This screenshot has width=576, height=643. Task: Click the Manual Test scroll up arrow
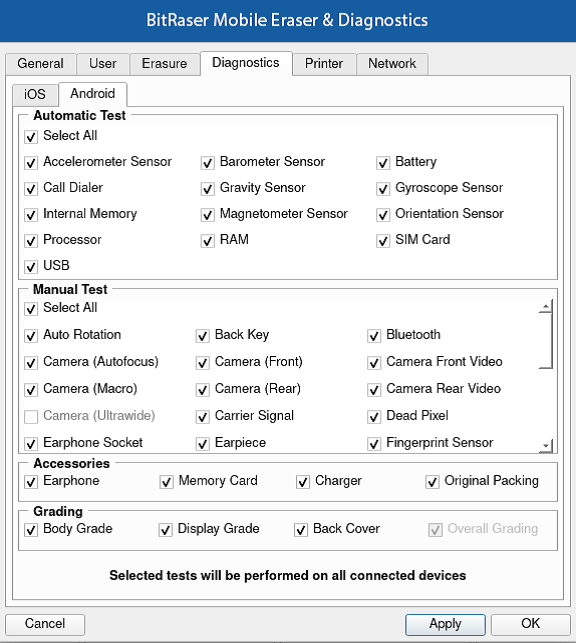click(546, 306)
